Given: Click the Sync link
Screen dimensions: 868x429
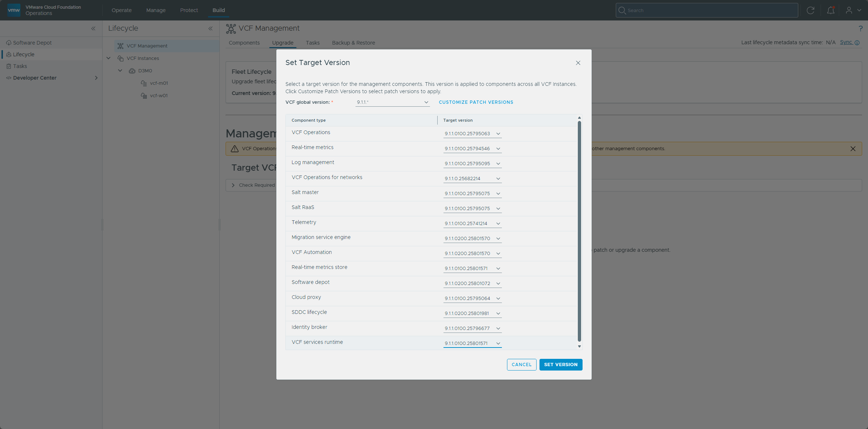Looking at the screenshot, I should (x=846, y=42).
